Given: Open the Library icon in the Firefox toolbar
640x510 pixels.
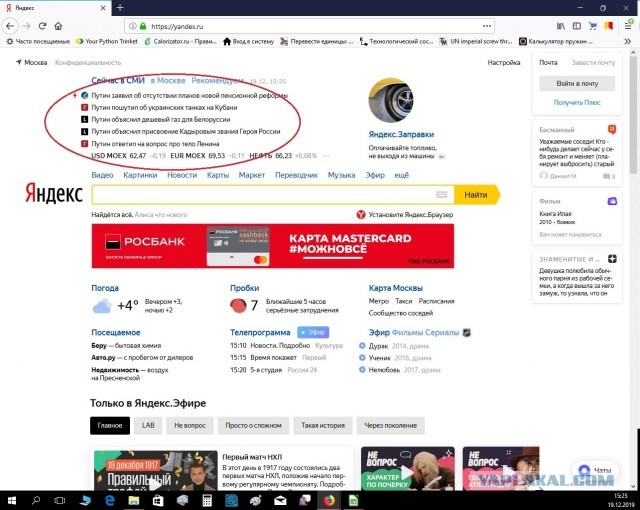Looking at the screenshot, I should (x=561, y=26).
